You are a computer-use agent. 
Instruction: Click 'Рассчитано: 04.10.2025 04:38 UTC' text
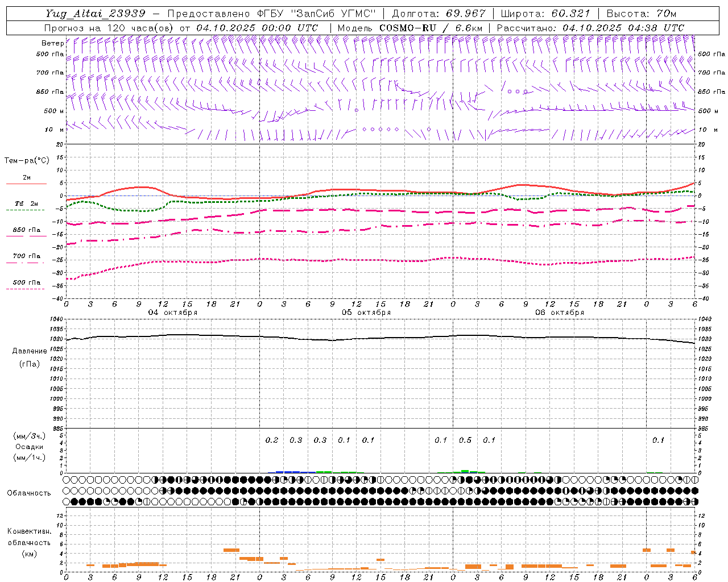pyautogui.click(x=590, y=28)
